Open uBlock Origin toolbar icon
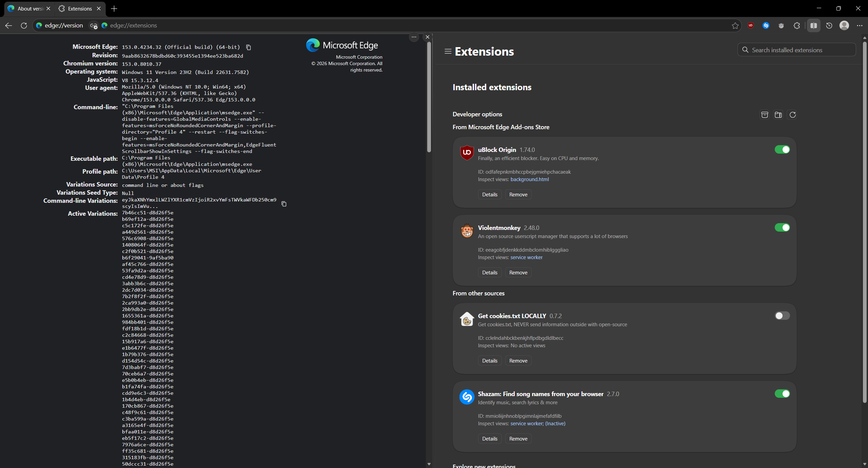 (x=751, y=25)
